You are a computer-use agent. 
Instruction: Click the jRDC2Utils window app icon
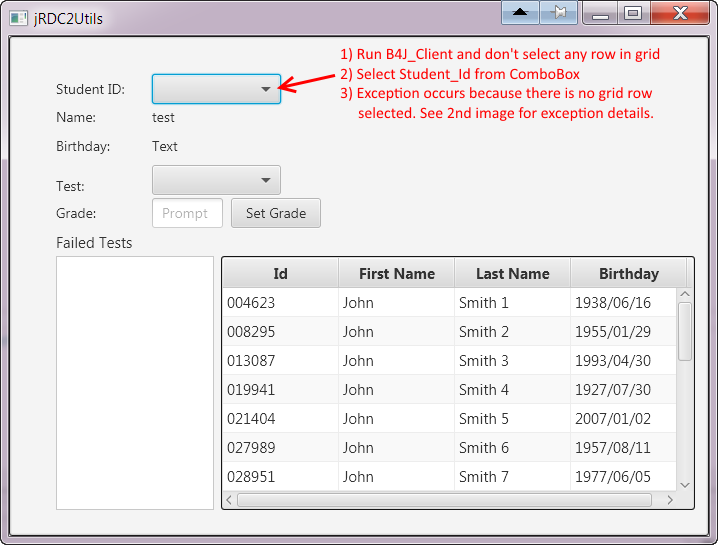click(x=18, y=18)
